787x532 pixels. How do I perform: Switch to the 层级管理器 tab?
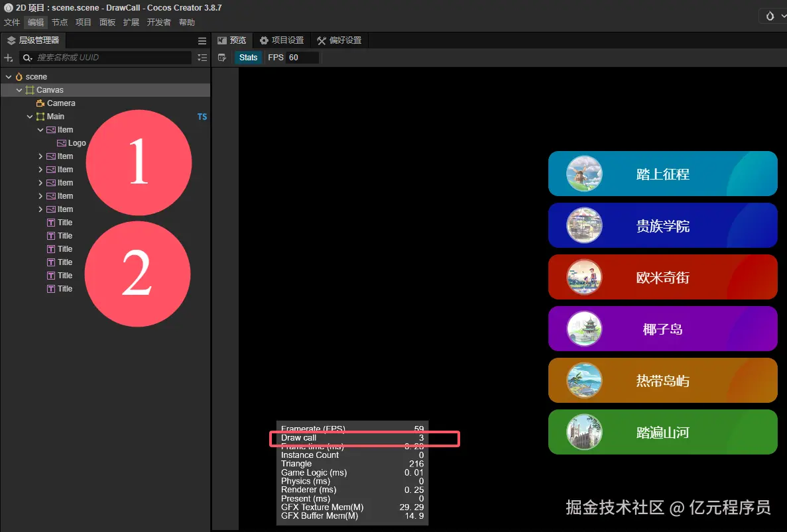coord(33,40)
